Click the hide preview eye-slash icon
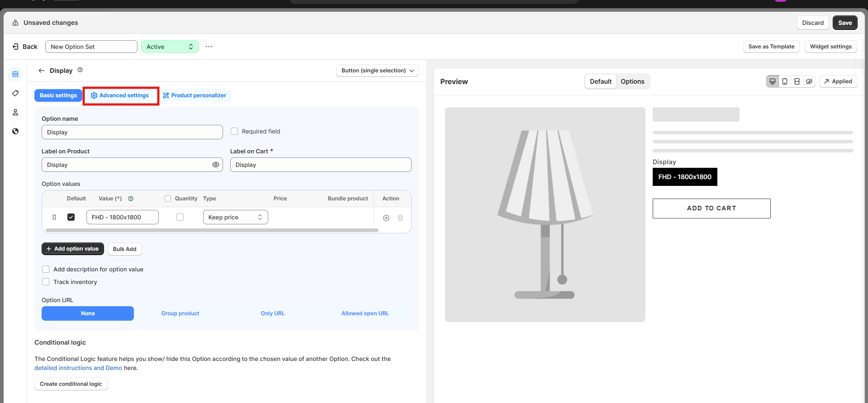 (809, 81)
